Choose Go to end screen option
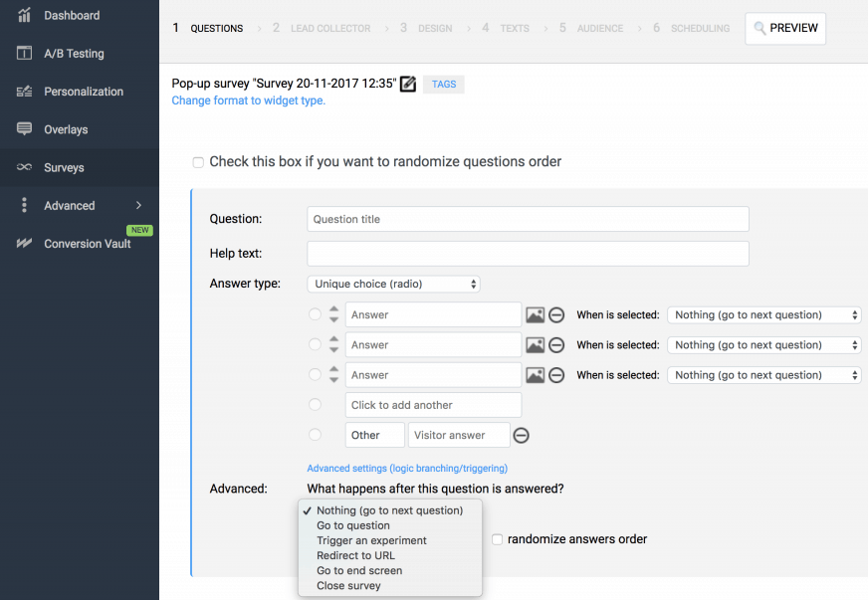 pos(390,570)
